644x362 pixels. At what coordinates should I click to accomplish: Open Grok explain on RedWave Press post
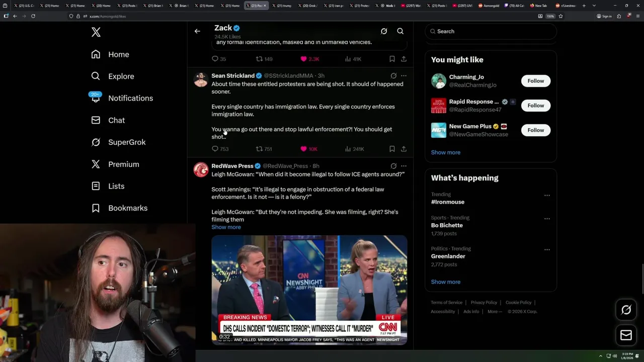click(393, 166)
